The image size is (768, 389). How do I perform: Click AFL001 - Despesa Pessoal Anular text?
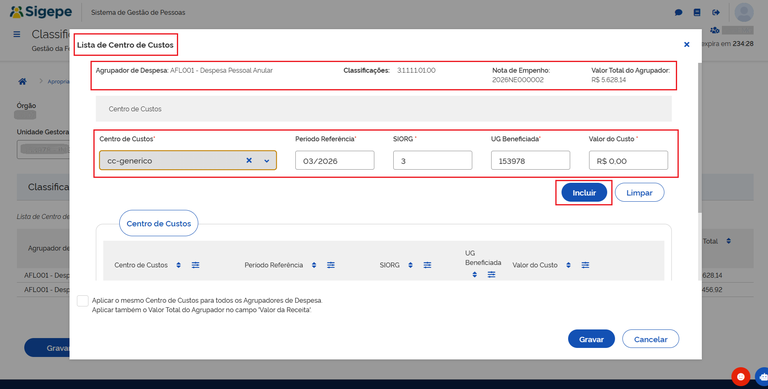click(221, 71)
